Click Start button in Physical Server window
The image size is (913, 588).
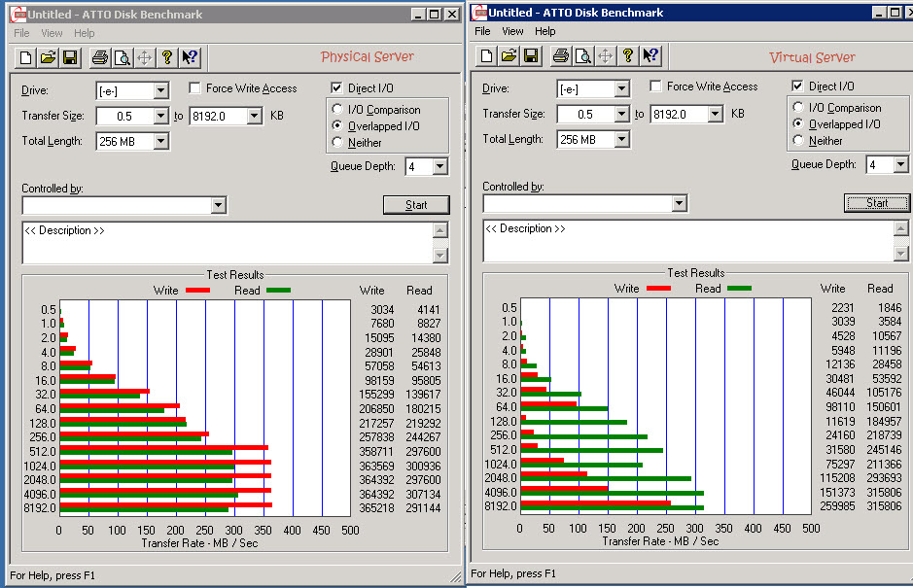416,205
